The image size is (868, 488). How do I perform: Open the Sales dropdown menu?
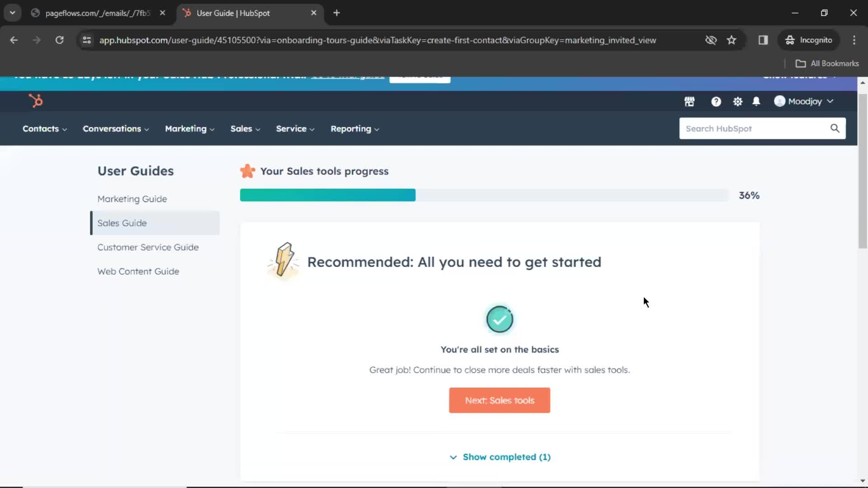tap(245, 129)
